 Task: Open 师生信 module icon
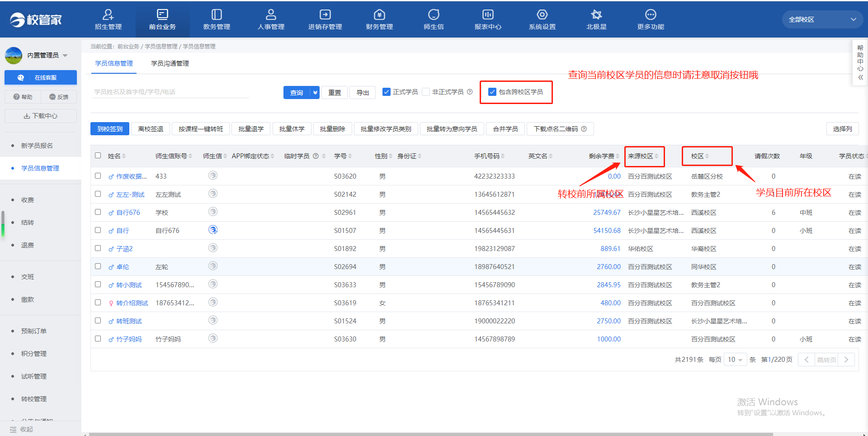pyautogui.click(x=434, y=14)
